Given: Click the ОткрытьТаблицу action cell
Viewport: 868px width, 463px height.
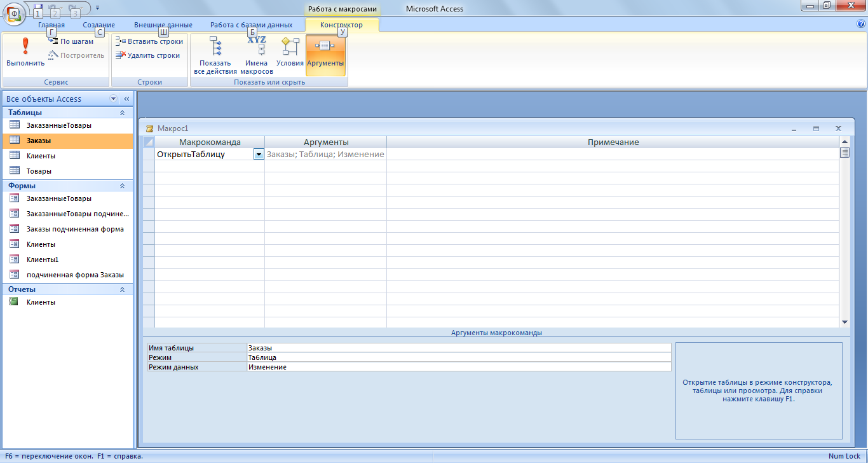Looking at the screenshot, I should point(204,154).
